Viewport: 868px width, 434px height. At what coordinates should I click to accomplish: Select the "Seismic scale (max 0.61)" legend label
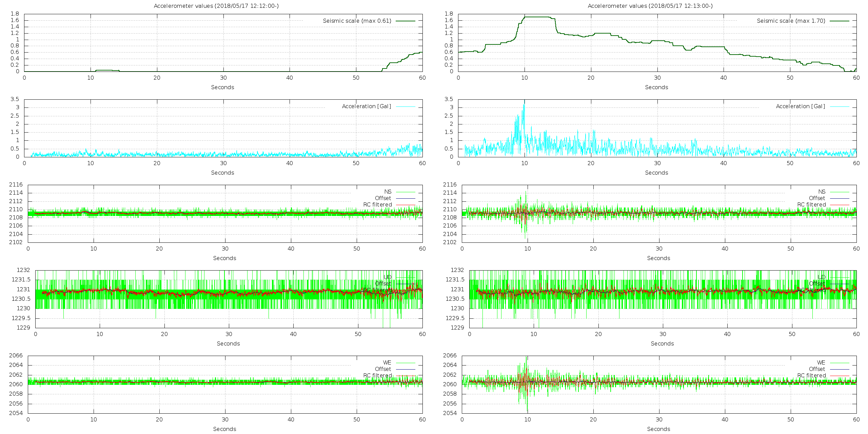(x=357, y=21)
